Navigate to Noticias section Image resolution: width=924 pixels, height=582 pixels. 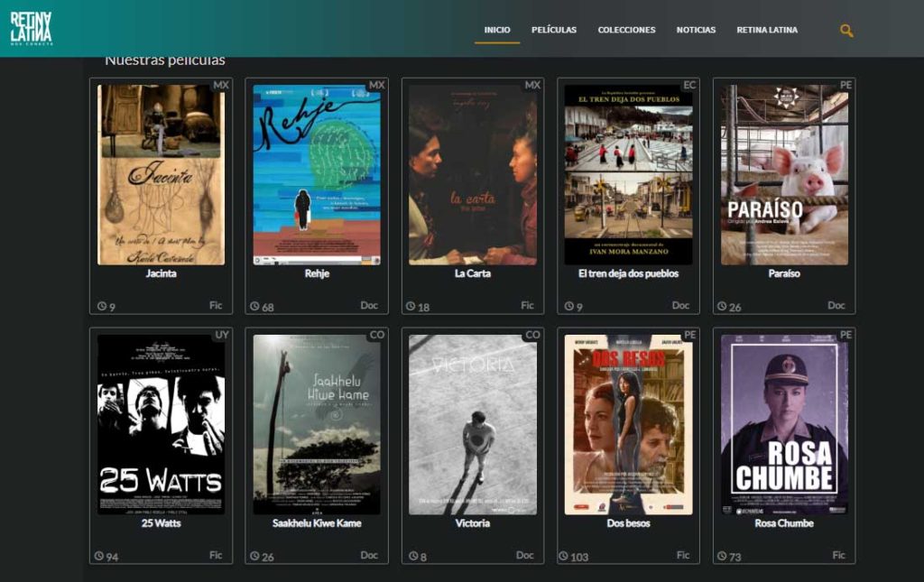pyautogui.click(x=696, y=30)
